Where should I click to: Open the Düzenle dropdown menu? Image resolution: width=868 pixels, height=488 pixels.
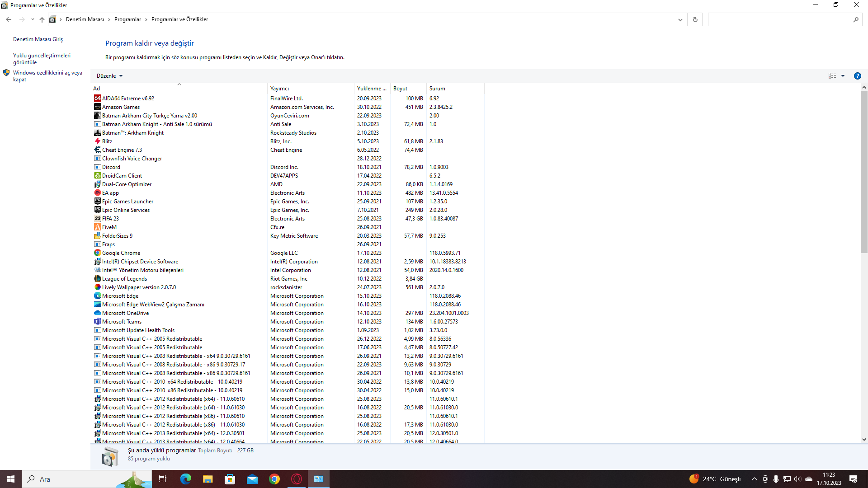click(x=109, y=75)
